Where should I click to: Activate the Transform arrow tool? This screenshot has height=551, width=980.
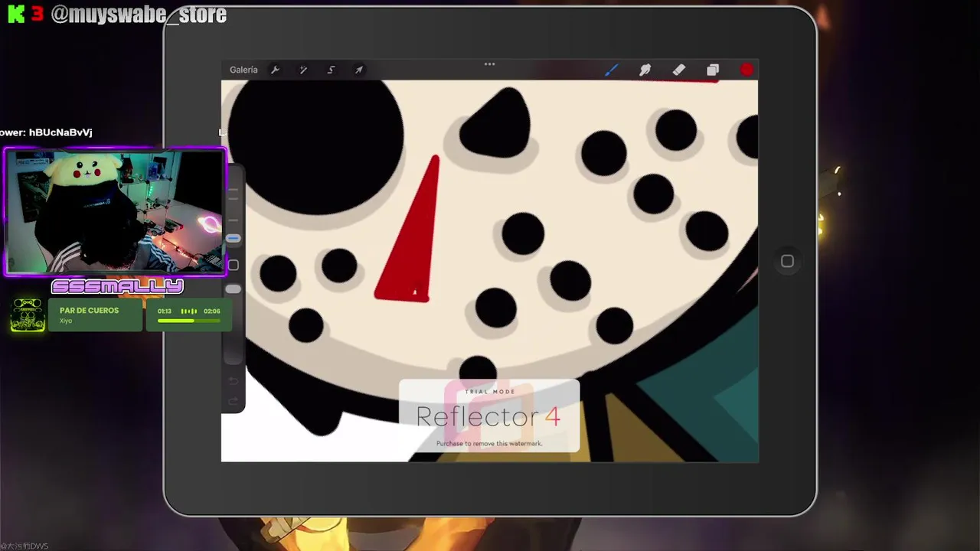(x=359, y=70)
